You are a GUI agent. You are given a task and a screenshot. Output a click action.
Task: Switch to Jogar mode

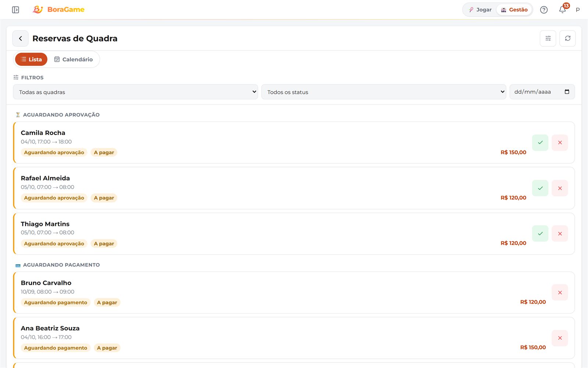click(480, 10)
